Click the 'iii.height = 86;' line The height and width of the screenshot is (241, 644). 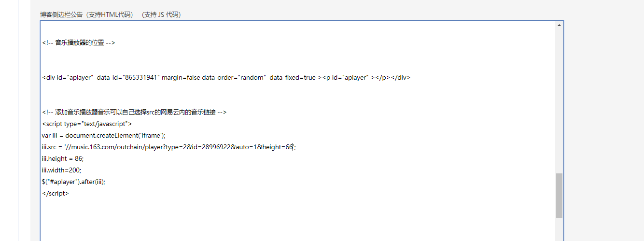click(63, 158)
